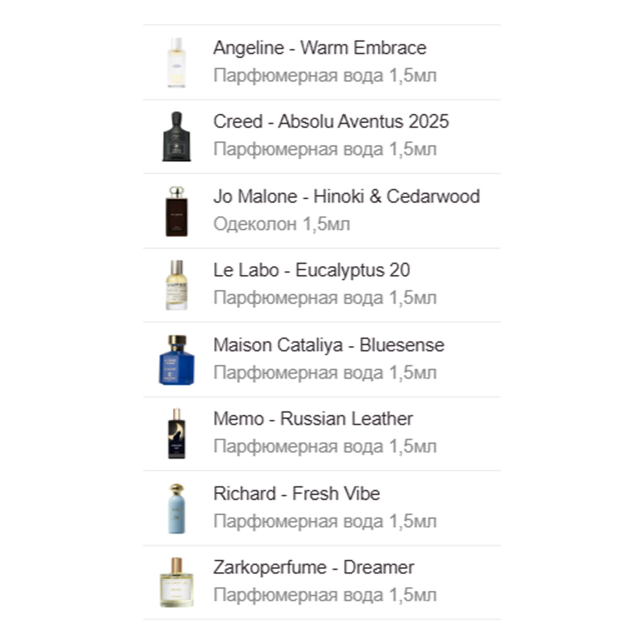
Task: Open the Zarkoperfume Dreamer bottle image
Action: (177, 582)
